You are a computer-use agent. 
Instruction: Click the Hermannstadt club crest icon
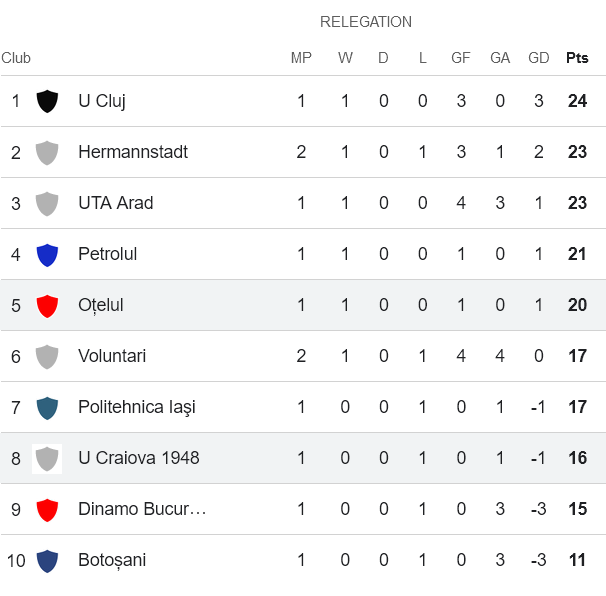click(x=47, y=152)
